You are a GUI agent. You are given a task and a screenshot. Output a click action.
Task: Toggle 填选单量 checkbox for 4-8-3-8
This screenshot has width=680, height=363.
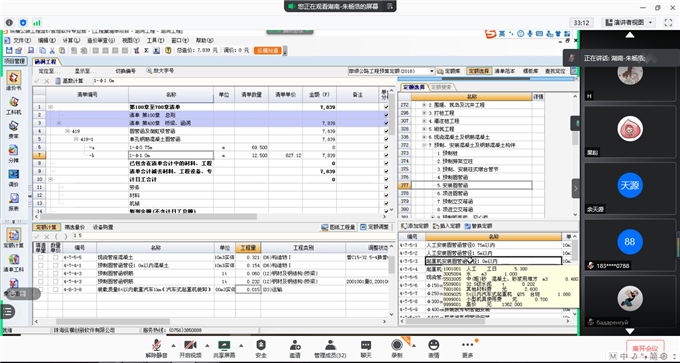point(40,289)
